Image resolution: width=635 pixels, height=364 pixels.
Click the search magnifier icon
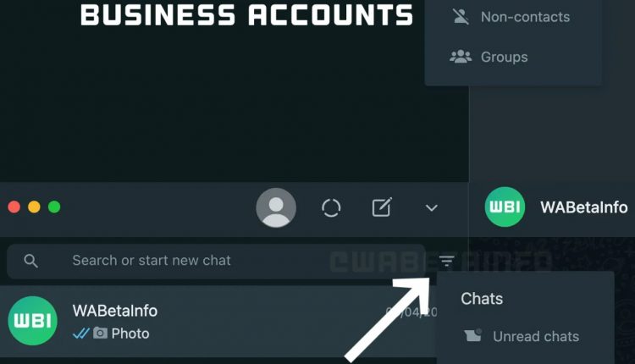tap(30, 261)
